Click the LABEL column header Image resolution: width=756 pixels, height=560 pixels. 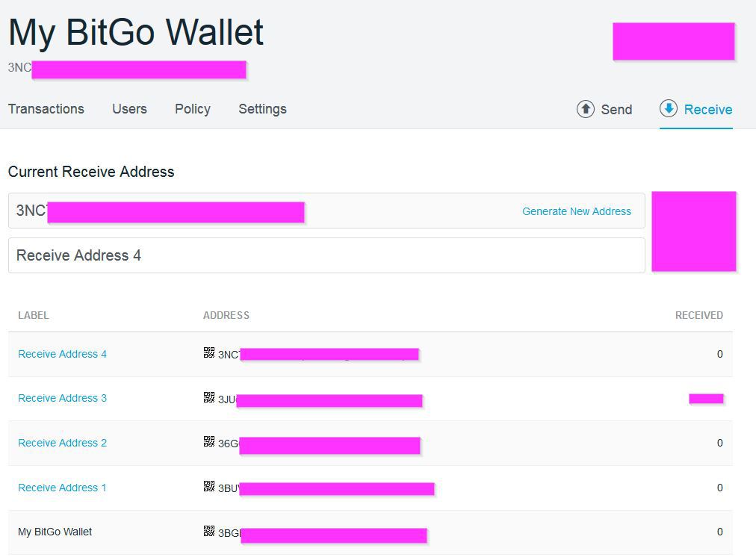point(34,315)
